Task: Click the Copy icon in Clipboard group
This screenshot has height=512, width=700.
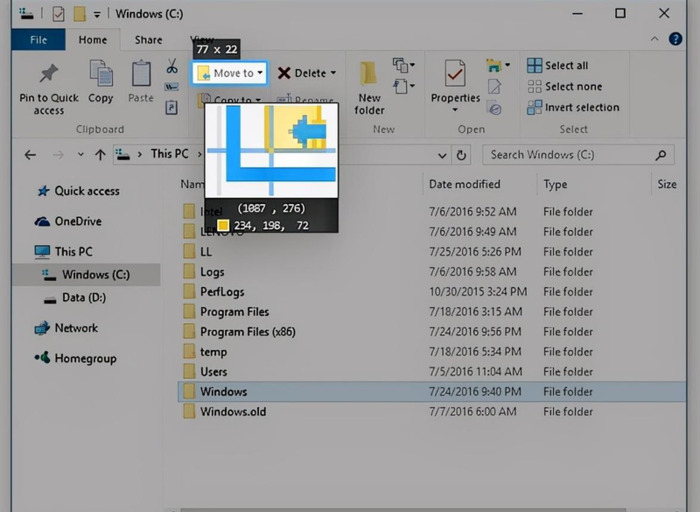Action: (100, 74)
